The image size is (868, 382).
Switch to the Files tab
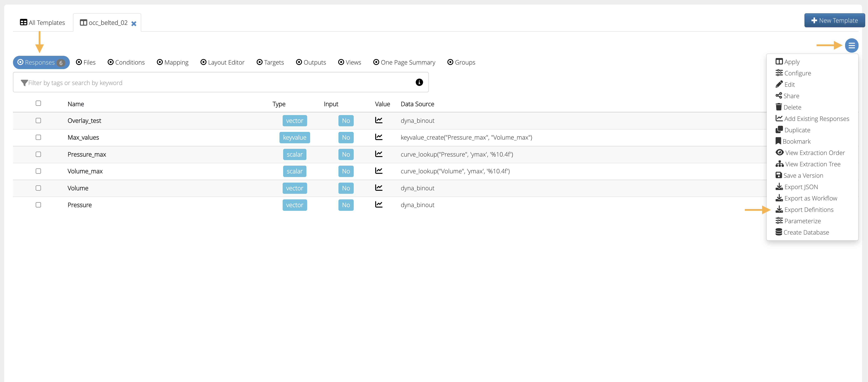click(x=86, y=62)
